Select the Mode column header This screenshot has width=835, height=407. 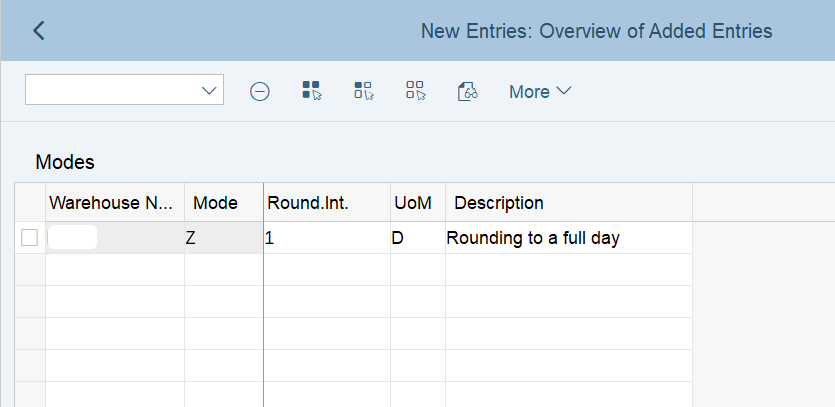224,202
